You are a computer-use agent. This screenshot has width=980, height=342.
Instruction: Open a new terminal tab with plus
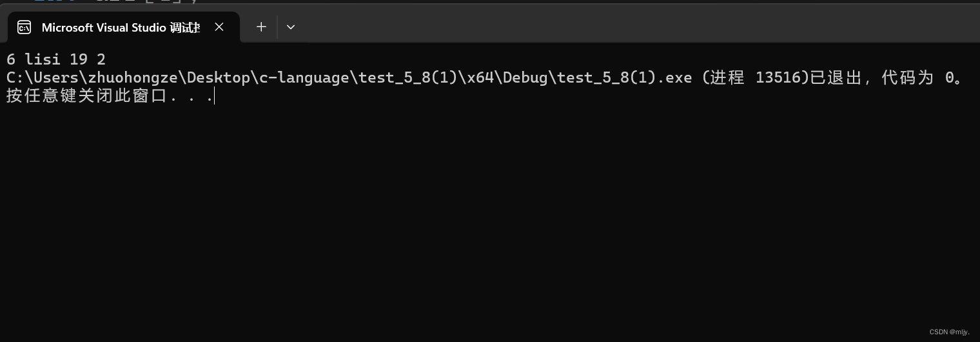point(261,27)
